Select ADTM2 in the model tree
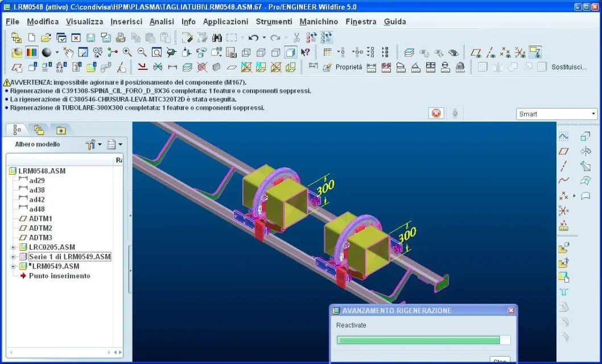602x364 pixels. 40,228
